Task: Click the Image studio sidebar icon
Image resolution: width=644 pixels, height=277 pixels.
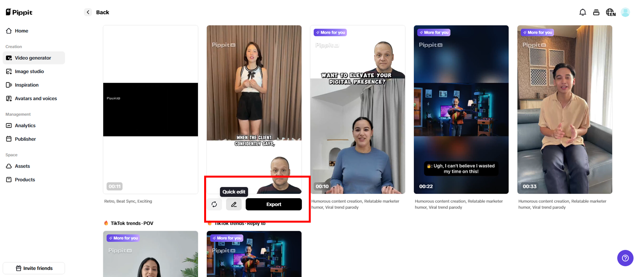Action: tap(9, 71)
